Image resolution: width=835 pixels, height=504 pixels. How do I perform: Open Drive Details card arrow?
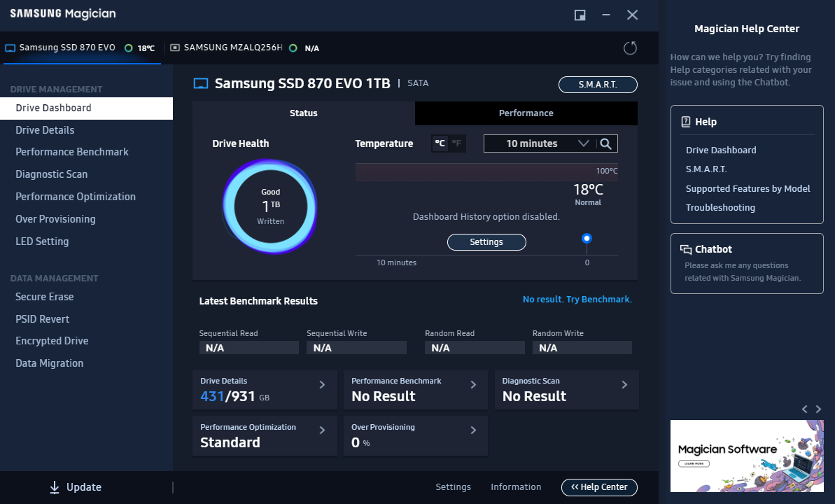[x=322, y=385]
